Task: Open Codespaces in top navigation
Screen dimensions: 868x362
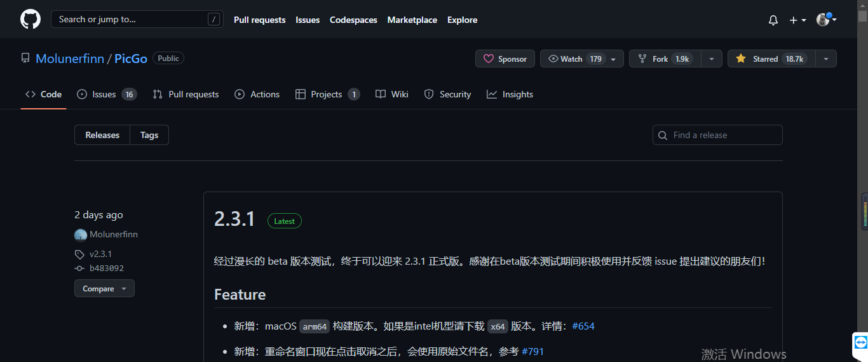Action: coord(353,20)
